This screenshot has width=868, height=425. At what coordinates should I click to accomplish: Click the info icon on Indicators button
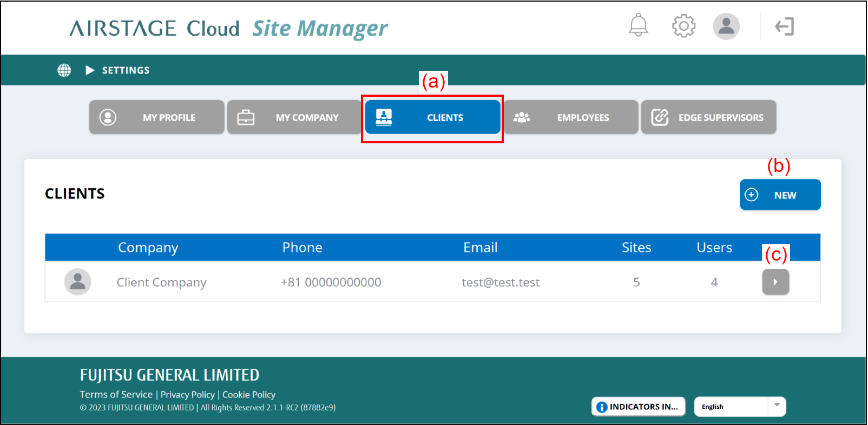[601, 407]
